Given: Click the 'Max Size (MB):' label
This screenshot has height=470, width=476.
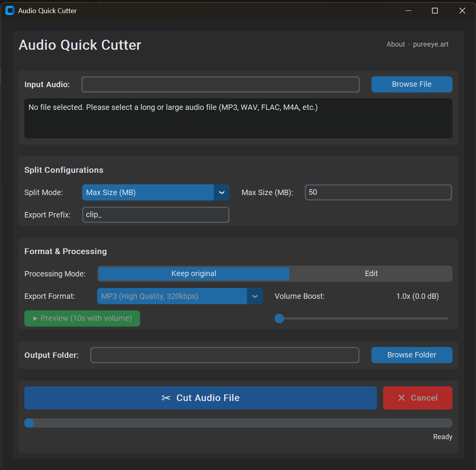Looking at the screenshot, I should [267, 192].
